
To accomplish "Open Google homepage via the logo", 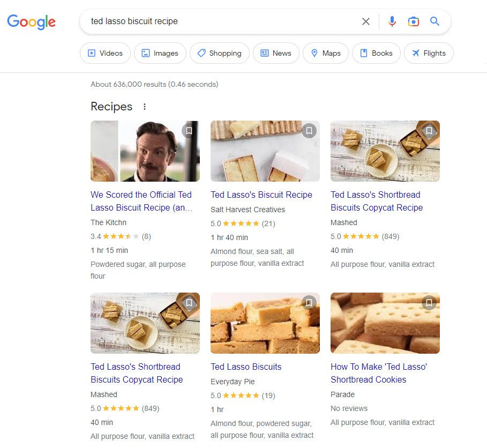I will (32, 22).
